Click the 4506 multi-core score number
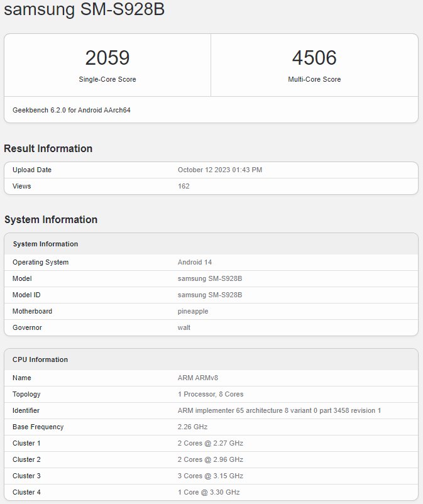Image resolution: width=423 pixels, height=504 pixels. [314, 58]
